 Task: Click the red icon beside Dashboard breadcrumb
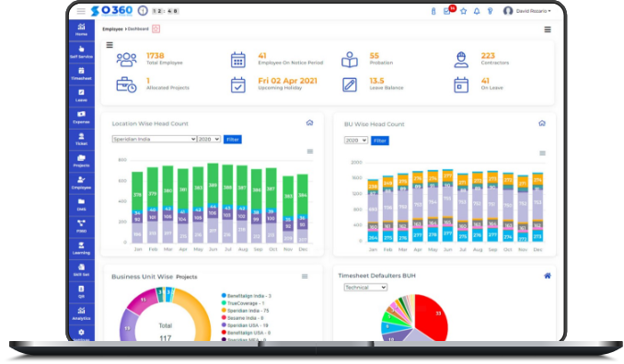[156, 29]
